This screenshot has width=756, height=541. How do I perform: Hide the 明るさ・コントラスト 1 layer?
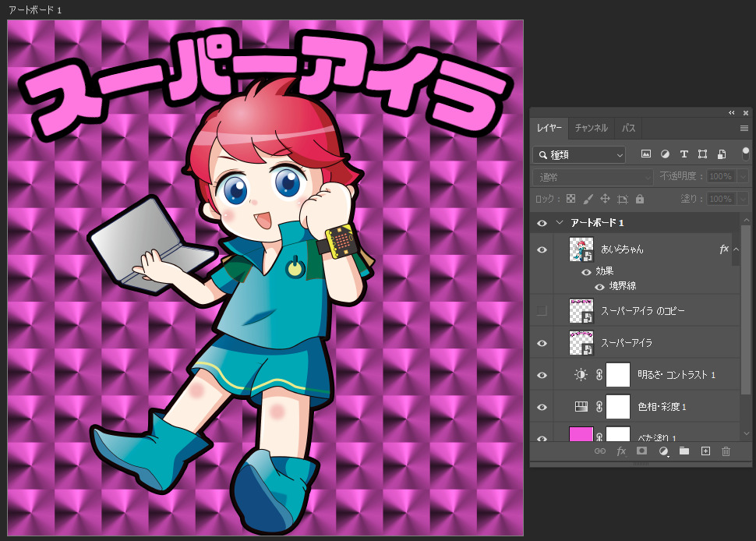click(542, 375)
